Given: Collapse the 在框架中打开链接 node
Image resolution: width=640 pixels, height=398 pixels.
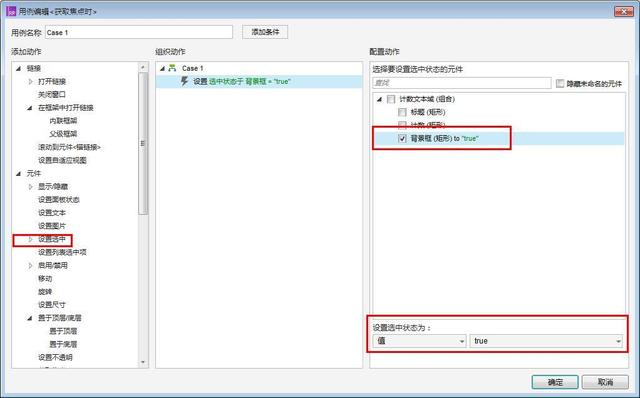Looking at the screenshot, I should click(x=30, y=108).
